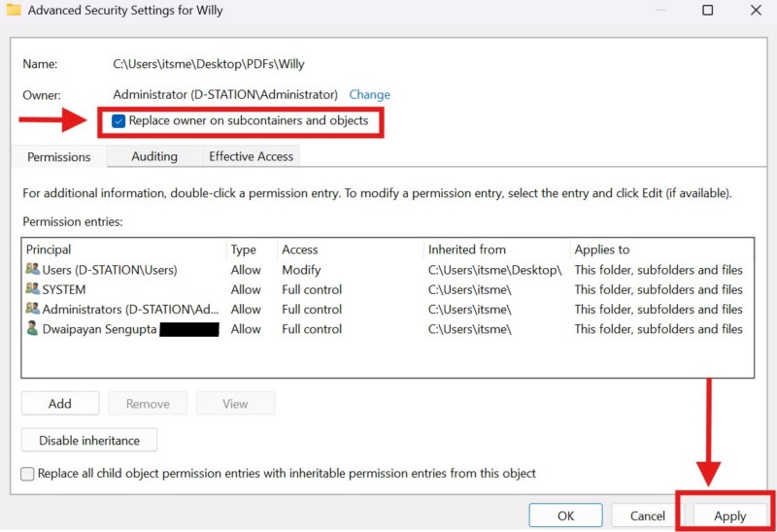The width and height of the screenshot is (777, 532).
Task: Click the folder icon in the title bar
Action: pyautogui.click(x=14, y=11)
